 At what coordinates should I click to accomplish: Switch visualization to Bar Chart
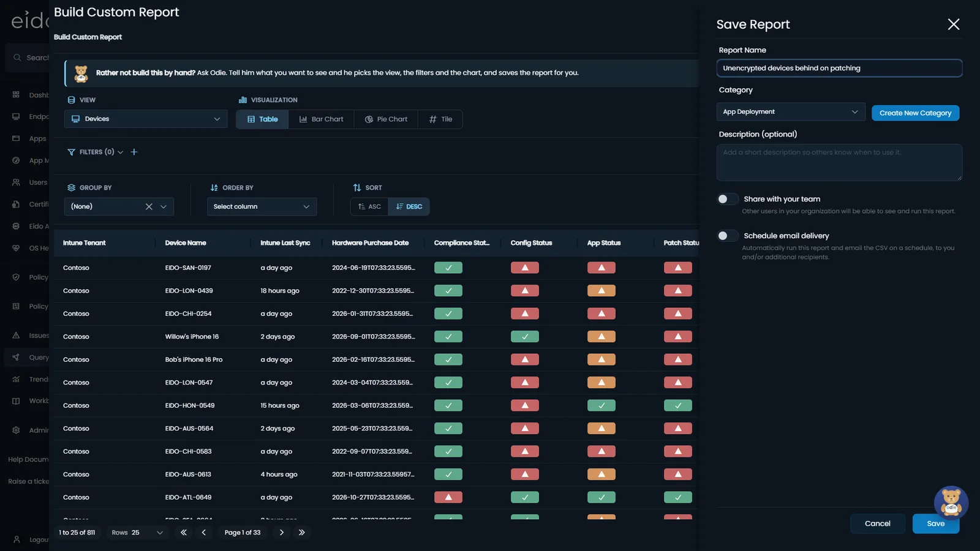click(321, 119)
